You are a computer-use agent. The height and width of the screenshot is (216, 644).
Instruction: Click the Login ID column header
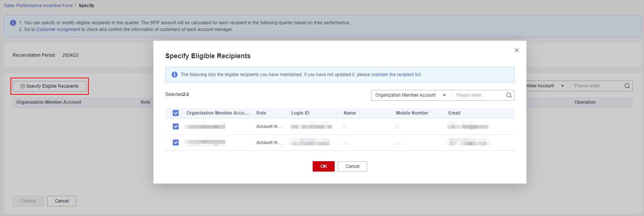pos(300,113)
